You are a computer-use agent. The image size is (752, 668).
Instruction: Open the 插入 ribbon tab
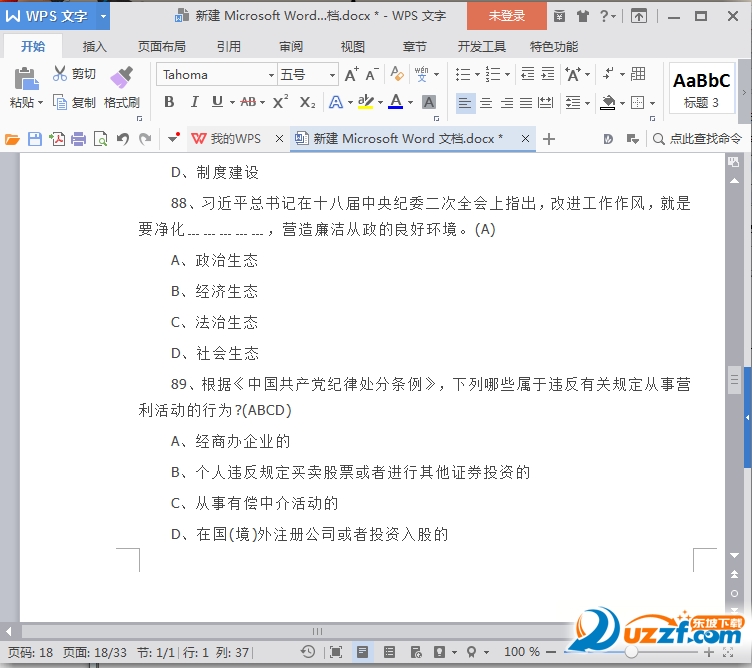(x=94, y=47)
